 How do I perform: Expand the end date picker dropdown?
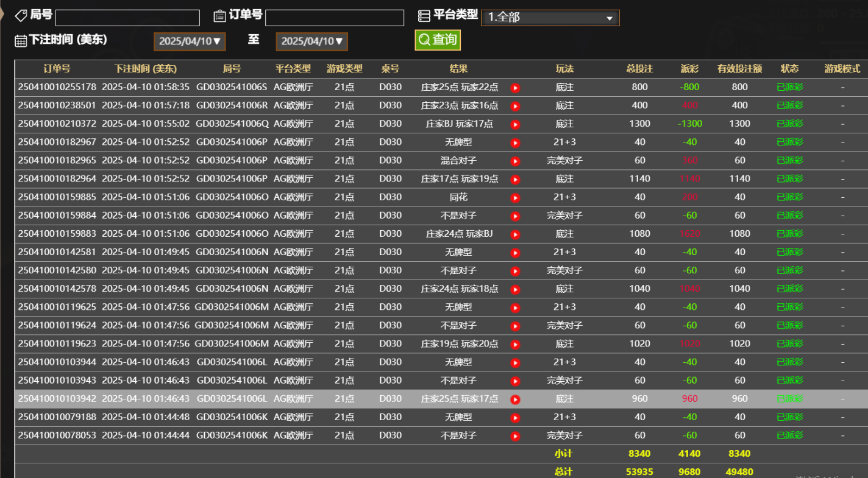pos(312,41)
